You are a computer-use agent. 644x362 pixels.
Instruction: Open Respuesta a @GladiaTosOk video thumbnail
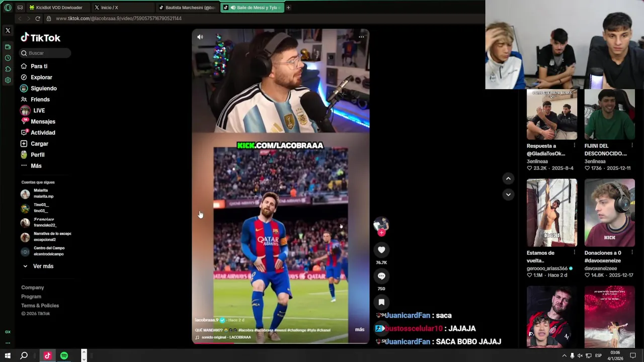[x=552, y=115]
